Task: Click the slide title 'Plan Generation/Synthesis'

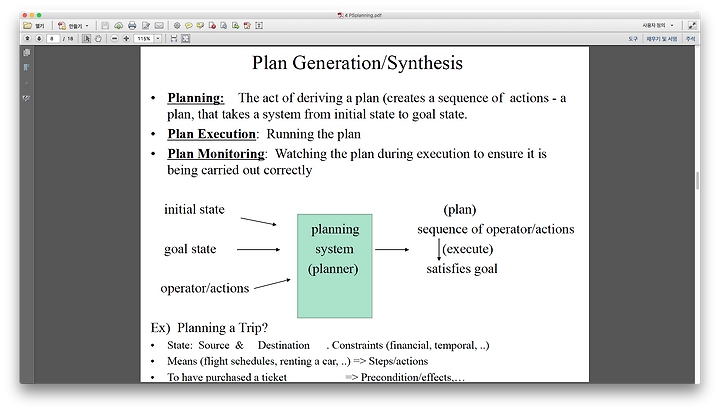Action: click(357, 63)
